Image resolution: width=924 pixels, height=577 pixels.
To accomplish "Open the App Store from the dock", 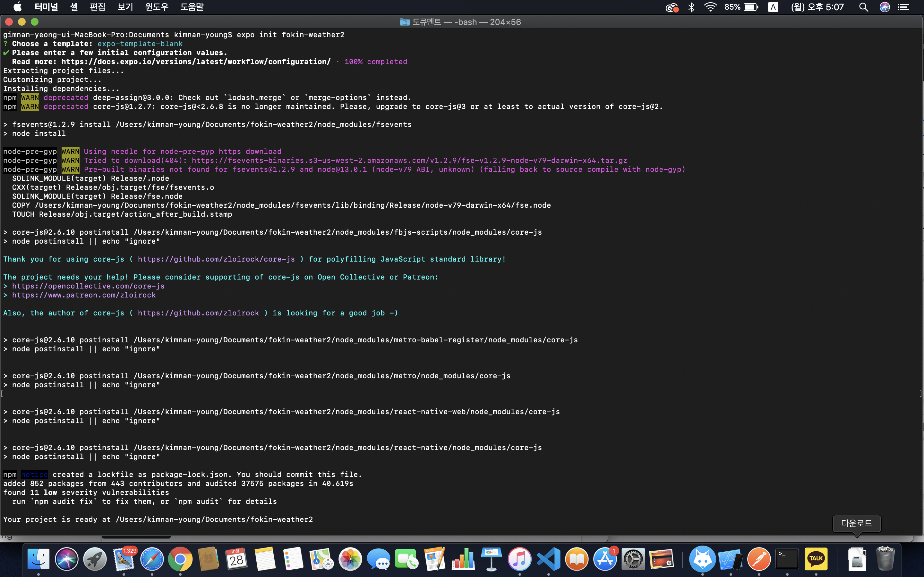I will click(x=605, y=559).
